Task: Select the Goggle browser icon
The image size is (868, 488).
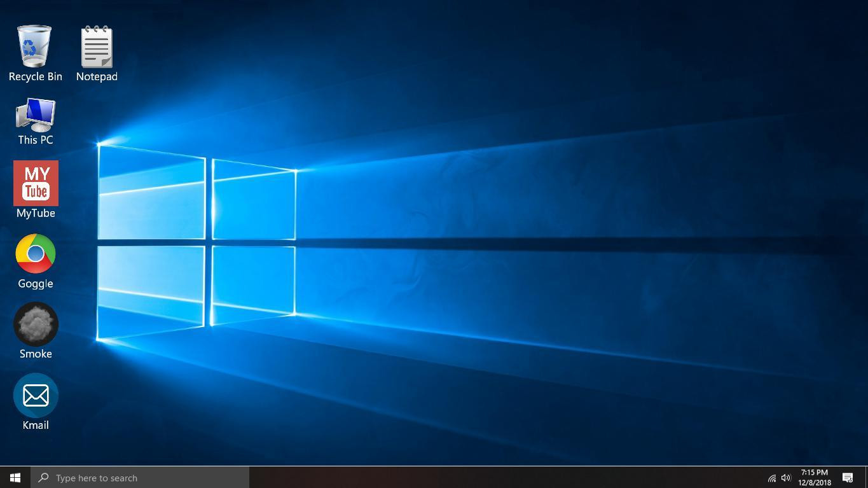Action: 36,254
